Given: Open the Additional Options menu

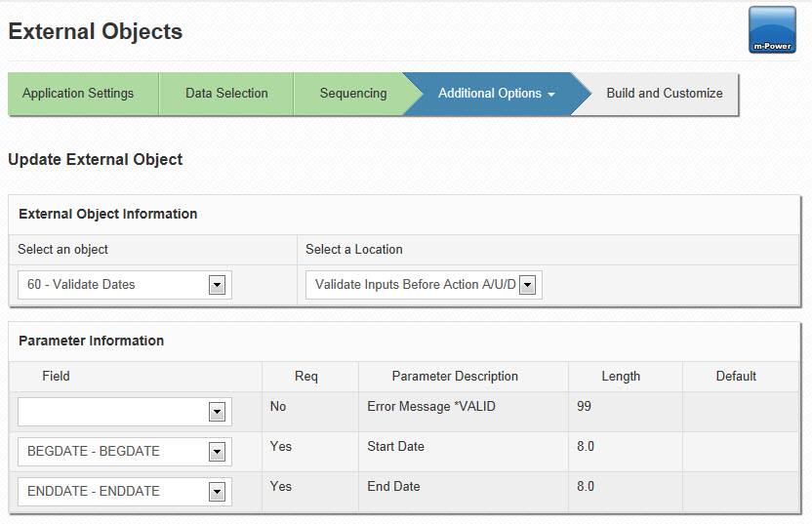Looking at the screenshot, I should [x=496, y=94].
